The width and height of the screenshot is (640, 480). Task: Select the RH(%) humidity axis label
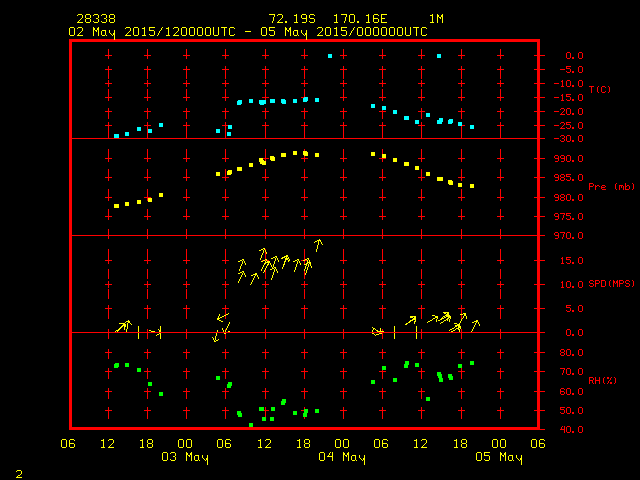[598, 381]
